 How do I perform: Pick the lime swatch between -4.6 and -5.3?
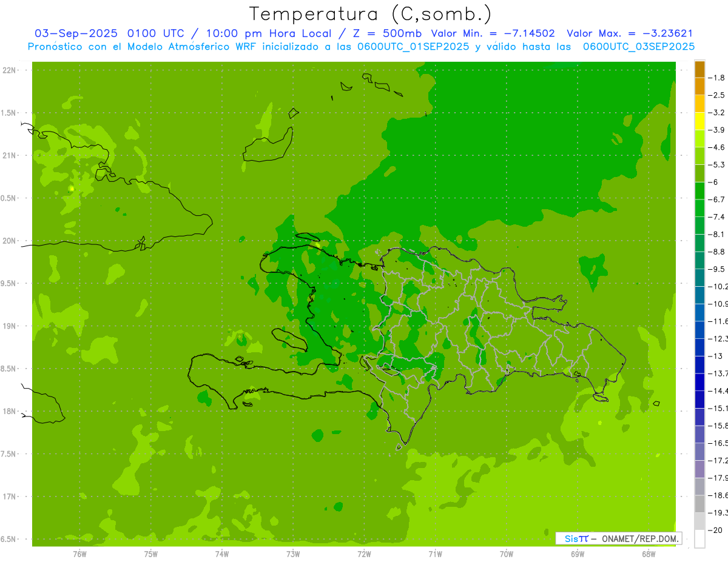[699, 156]
